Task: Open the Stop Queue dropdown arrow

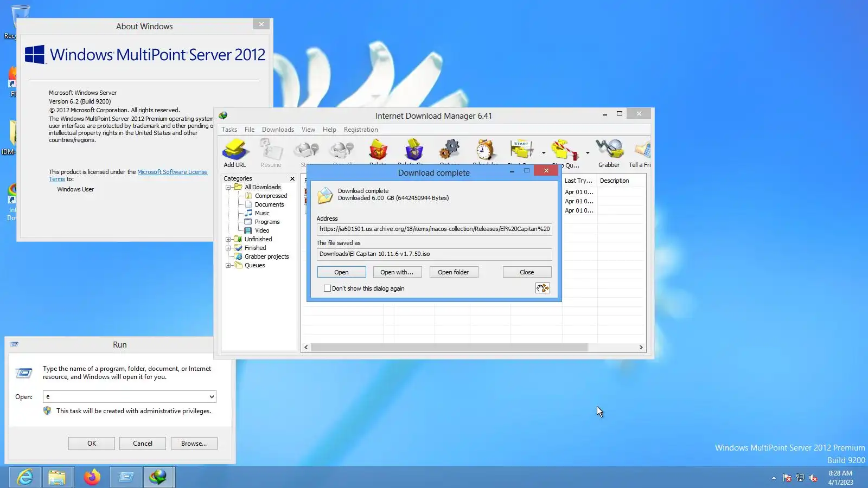Action: (x=588, y=153)
